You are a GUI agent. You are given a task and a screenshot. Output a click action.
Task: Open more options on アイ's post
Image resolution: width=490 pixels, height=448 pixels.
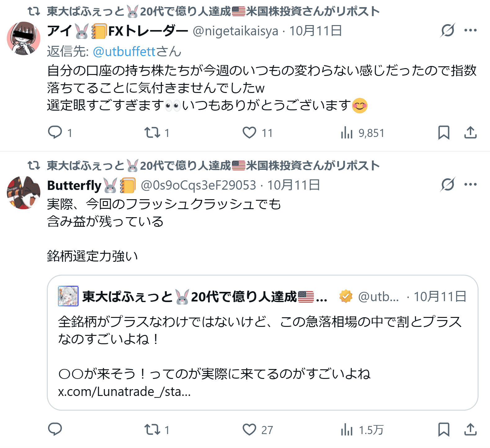tap(470, 30)
